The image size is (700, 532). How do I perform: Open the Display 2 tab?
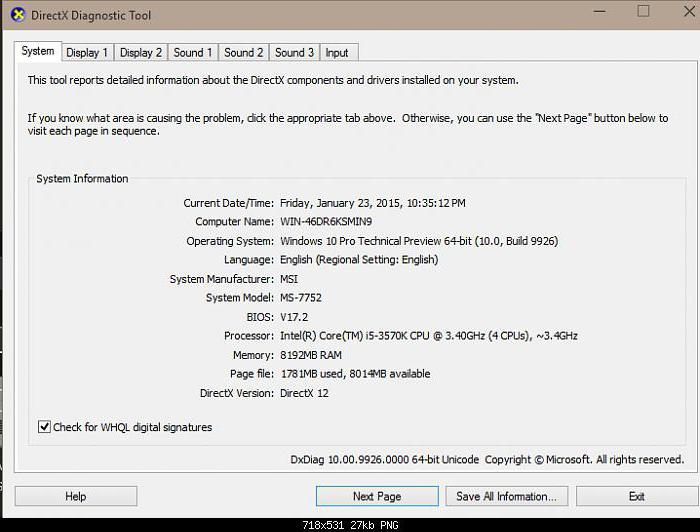click(x=141, y=53)
